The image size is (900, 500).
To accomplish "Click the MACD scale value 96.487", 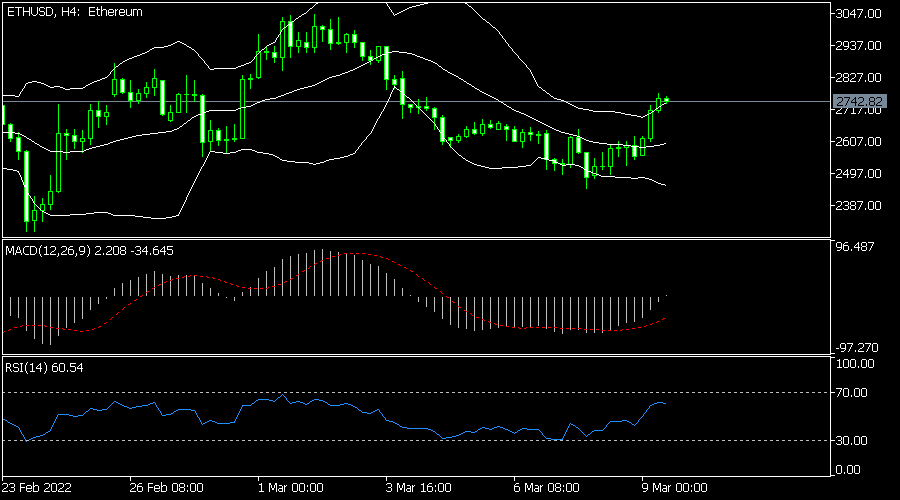I will tap(855, 247).
